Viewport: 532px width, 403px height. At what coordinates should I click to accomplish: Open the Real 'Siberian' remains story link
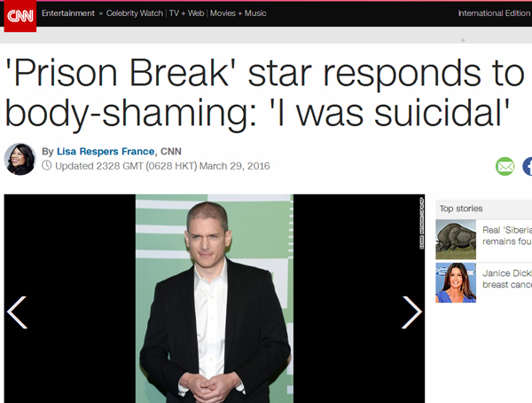[x=507, y=236]
